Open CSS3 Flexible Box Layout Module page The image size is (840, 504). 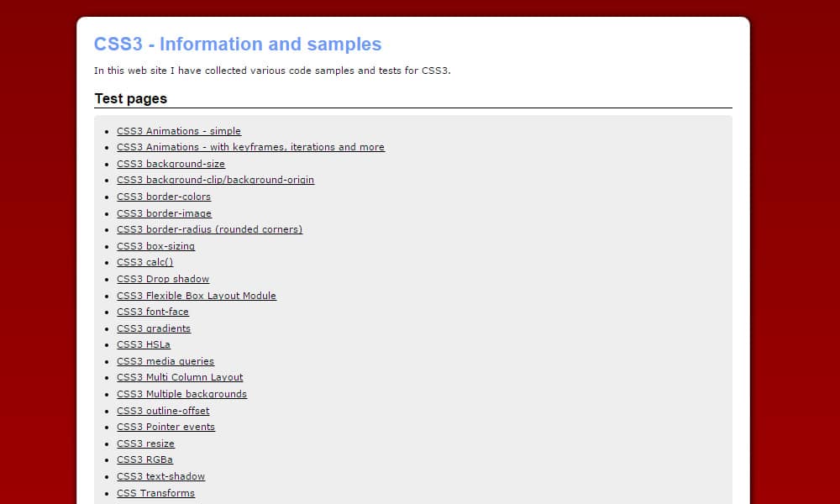click(x=197, y=296)
